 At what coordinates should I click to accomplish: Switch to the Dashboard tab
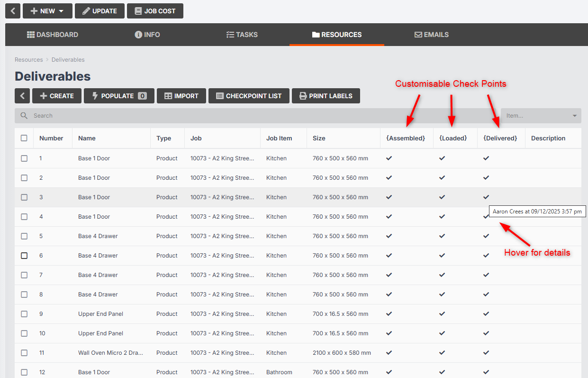[53, 35]
